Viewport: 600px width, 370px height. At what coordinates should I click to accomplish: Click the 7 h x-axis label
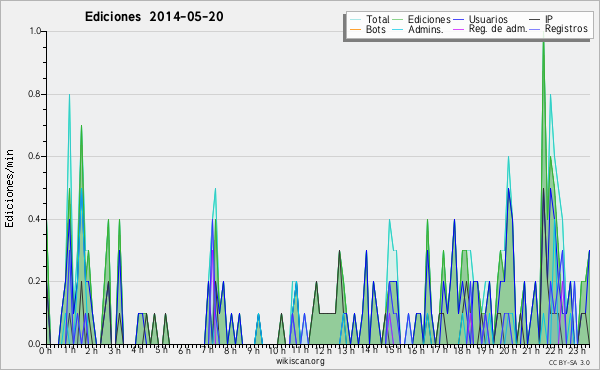coord(207,350)
